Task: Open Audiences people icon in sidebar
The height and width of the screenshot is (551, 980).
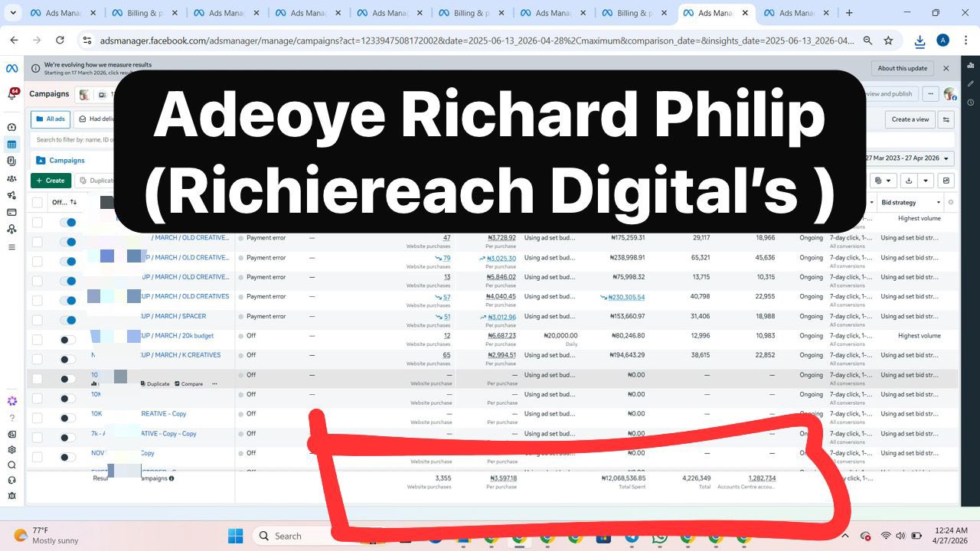Action: click(x=11, y=178)
